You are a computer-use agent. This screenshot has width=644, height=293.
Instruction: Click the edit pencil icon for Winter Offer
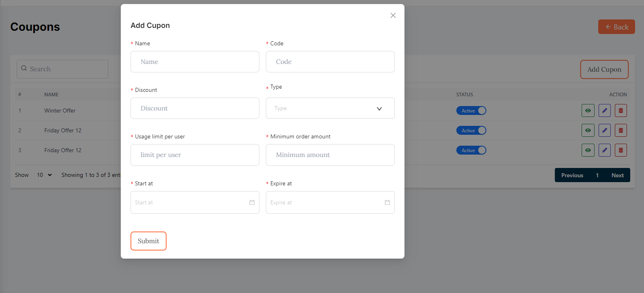[604, 110]
